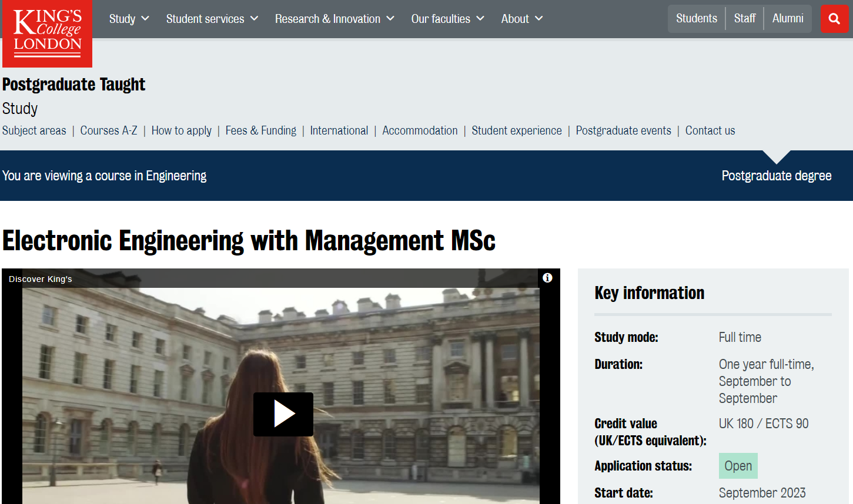Click the King's College London logo
Image resolution: width=853 pixels, height=504 pixels.
click(x=47, y=33)
